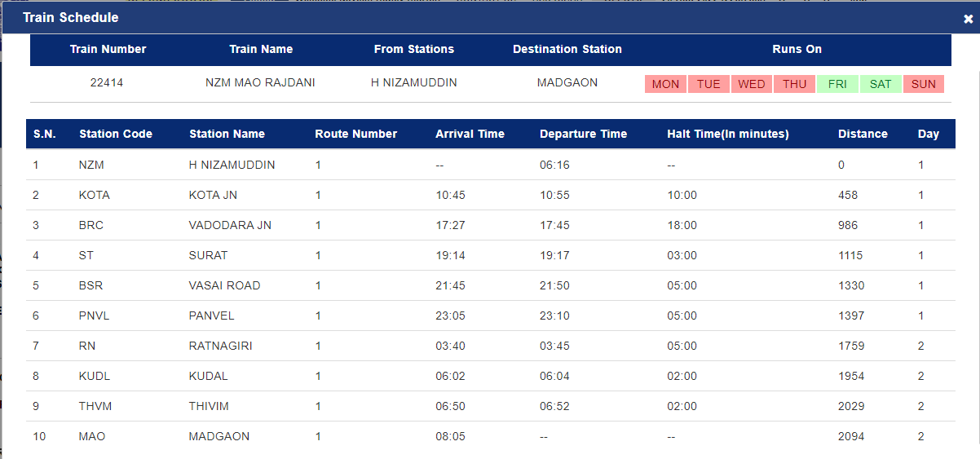Click distance value 2029
The width and height of the screenshot is (980, 459).
pyautogui.click(x=851, y=406)
